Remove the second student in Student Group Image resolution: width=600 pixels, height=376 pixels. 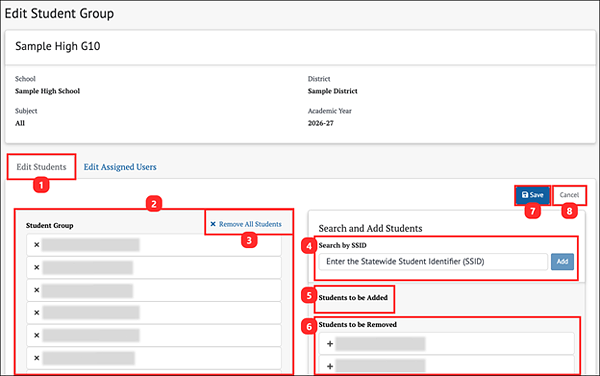(37, 267)
